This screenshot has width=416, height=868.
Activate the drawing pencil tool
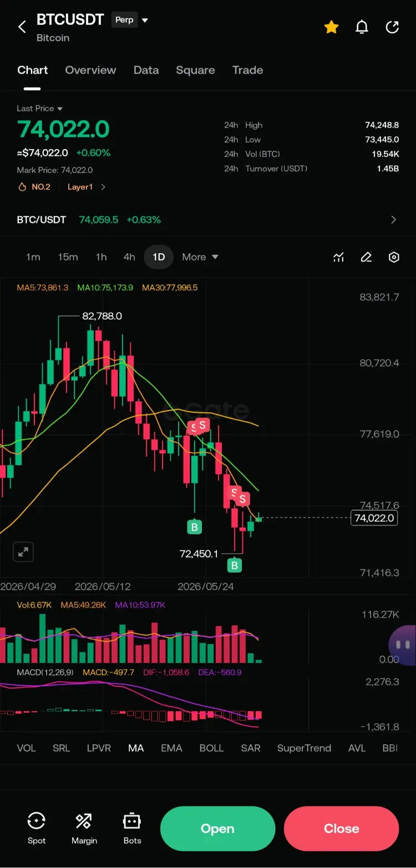pos(366,257)
